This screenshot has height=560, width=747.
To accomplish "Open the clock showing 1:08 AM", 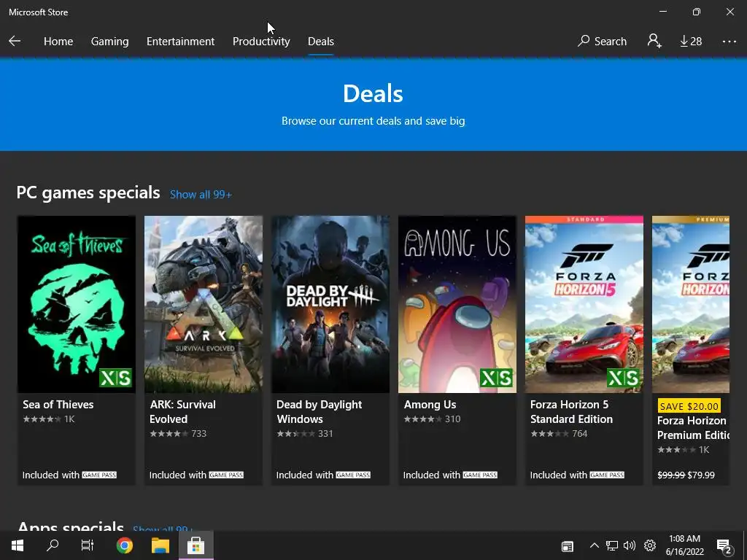I will [x=684, y=545].
